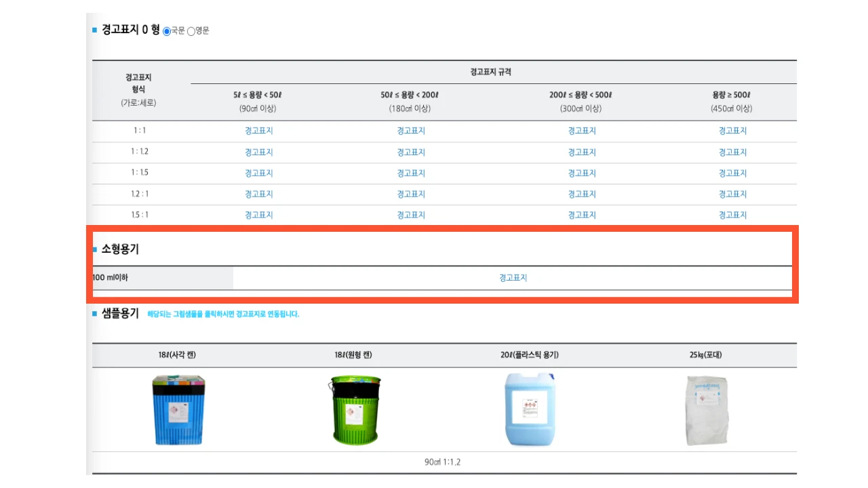Click the 20ℓ plastic container sample image

[530, 409]
